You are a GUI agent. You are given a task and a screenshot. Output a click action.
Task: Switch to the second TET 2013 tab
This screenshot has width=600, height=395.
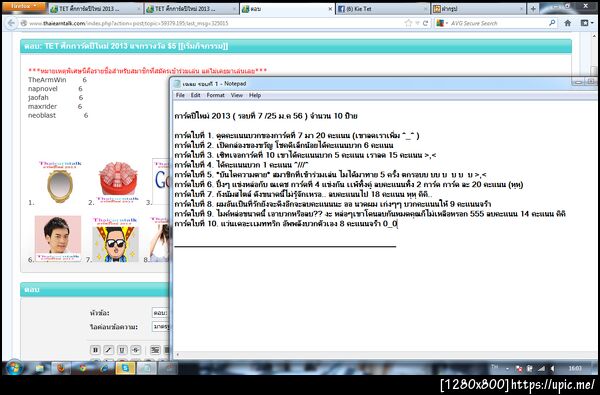191,8
